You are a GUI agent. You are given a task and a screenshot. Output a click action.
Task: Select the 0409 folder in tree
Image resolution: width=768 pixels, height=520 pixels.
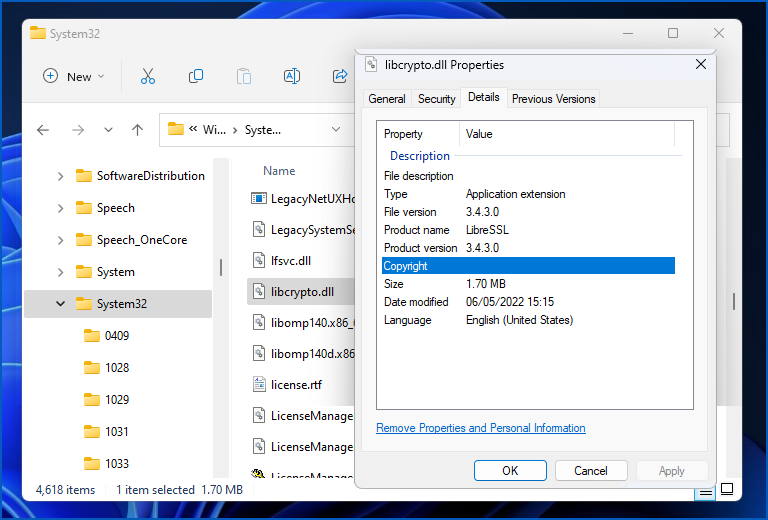tap(117, 336)
